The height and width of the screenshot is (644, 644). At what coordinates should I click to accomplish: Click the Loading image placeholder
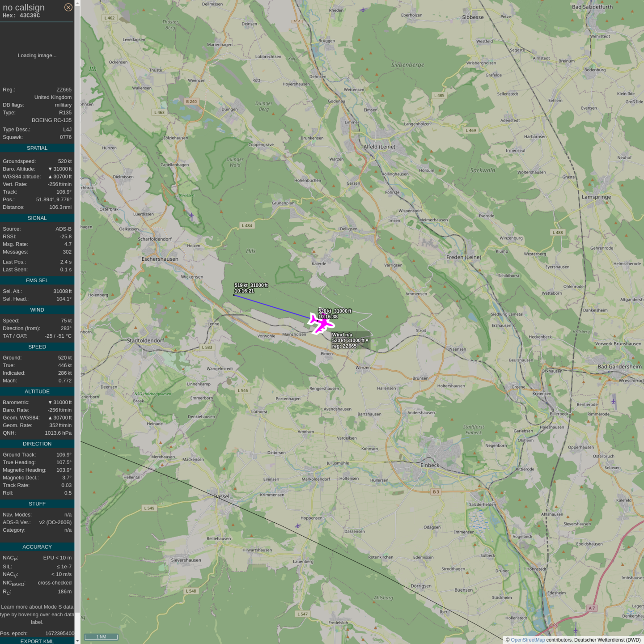pos(37,55)
